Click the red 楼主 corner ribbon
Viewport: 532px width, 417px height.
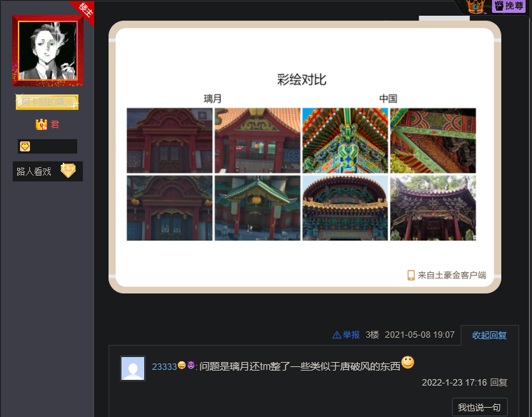85,9
